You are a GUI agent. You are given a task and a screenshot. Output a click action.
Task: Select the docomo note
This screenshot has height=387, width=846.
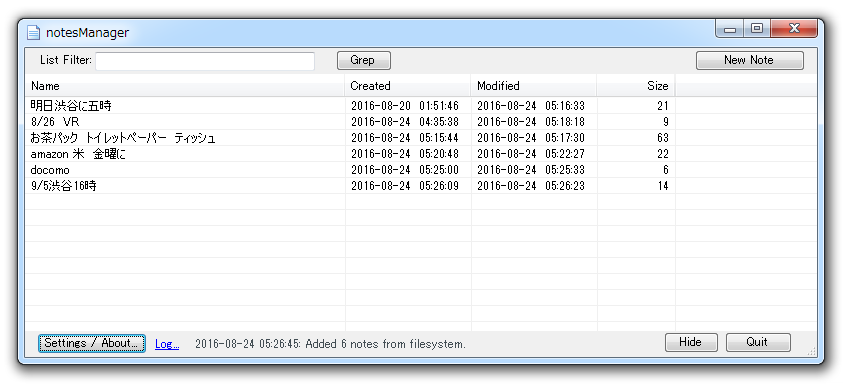[x=50, y=171]
